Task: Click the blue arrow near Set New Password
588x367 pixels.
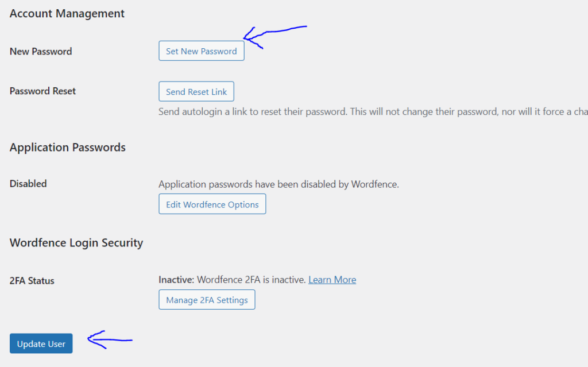Action: pos(275,37)
